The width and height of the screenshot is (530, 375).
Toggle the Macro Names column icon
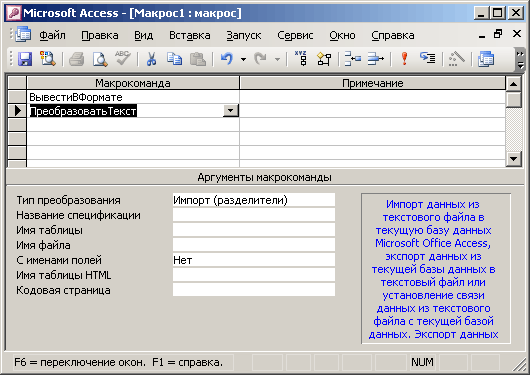pyautogui.click(x=301, y=59)
